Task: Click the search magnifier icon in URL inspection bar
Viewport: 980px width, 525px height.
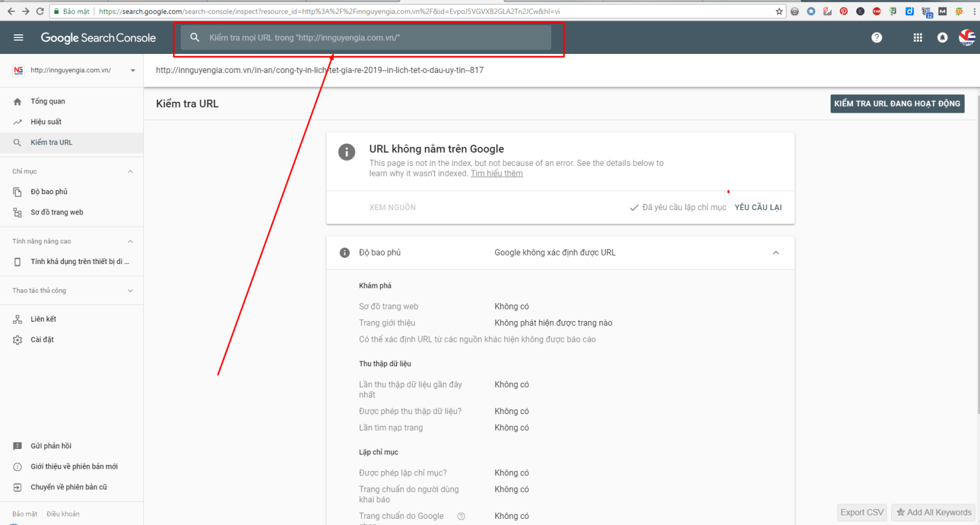Action: tap(195, 37)
